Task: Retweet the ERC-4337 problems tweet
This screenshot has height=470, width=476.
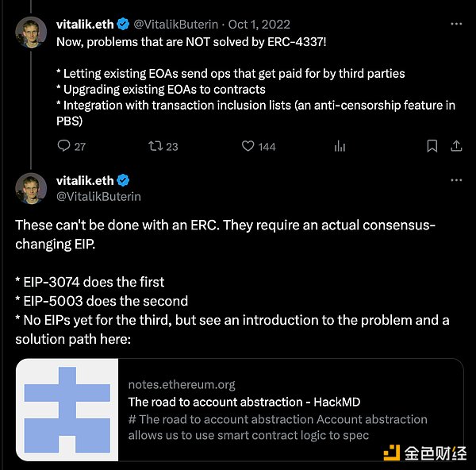Action: pos(155,146)
